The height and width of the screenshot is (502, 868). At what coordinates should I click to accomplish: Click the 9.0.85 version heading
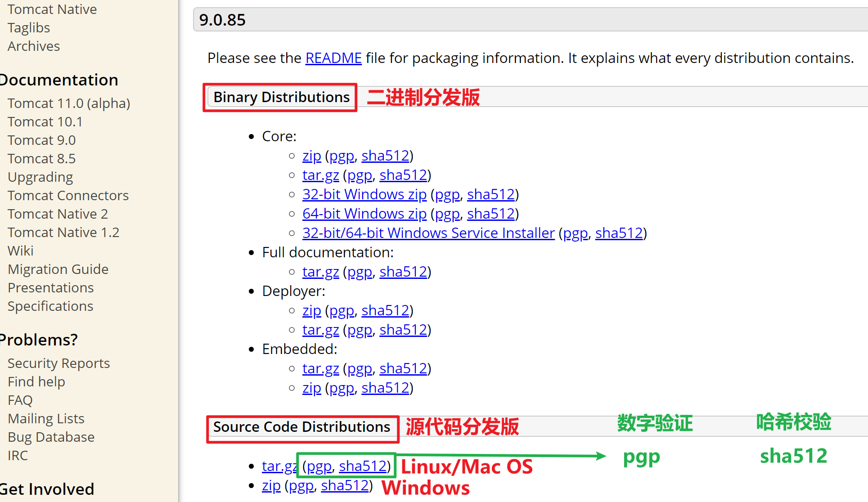point(222,20)
